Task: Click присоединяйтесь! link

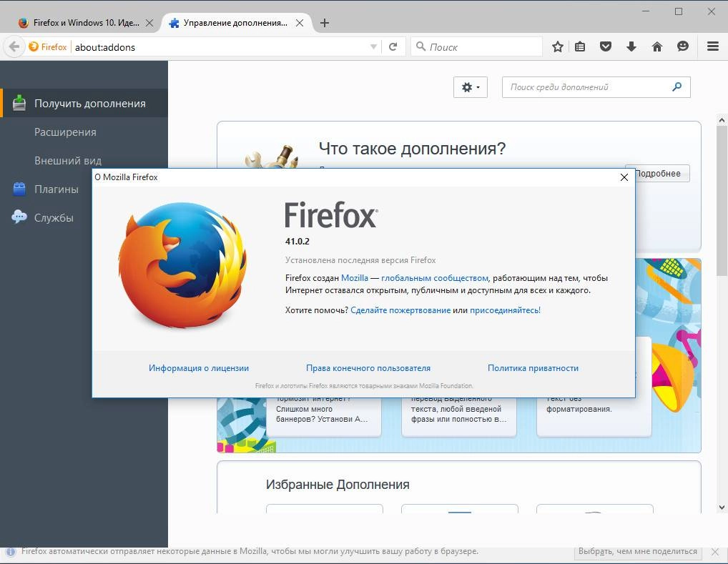Action: pyautogui.click(x=505, y=310)
